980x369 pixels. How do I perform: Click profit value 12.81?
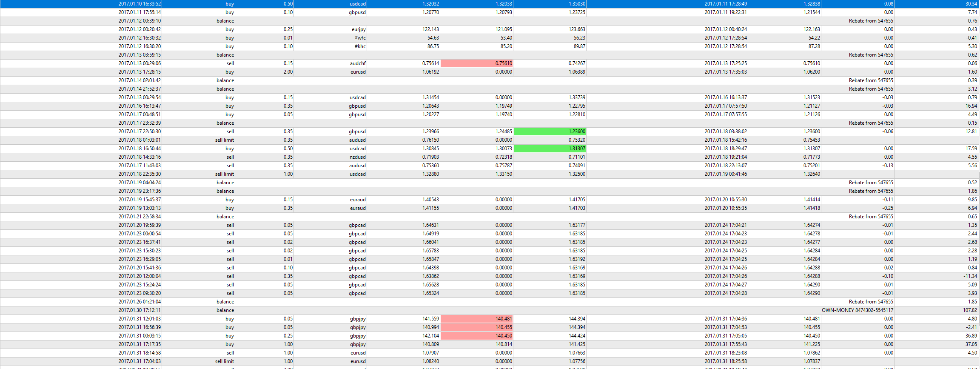[971, 132]
